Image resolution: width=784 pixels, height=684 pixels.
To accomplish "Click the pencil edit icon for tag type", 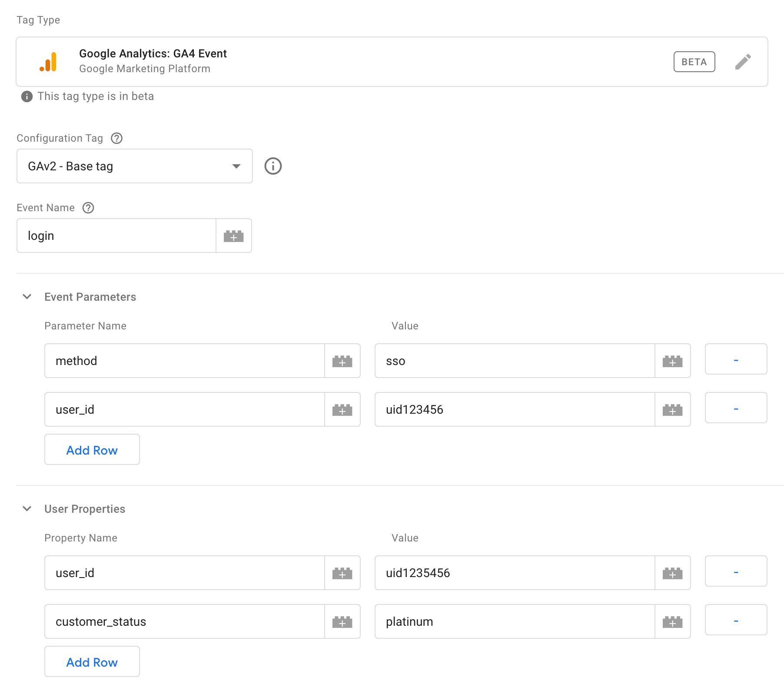I will click(743, 62).
